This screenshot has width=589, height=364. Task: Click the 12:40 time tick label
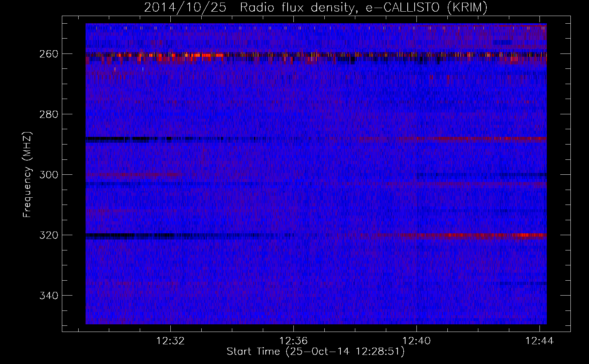click(x=416, y=341)
